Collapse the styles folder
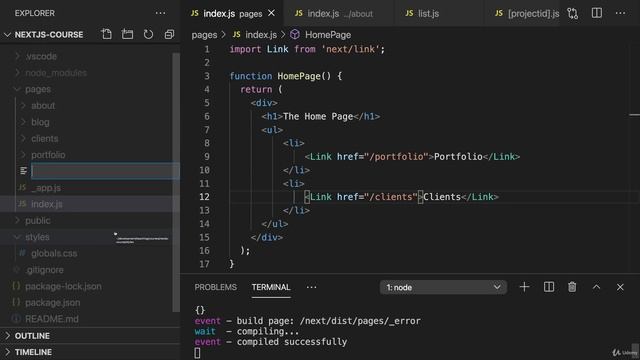640x360 pixels. point(17,237)
